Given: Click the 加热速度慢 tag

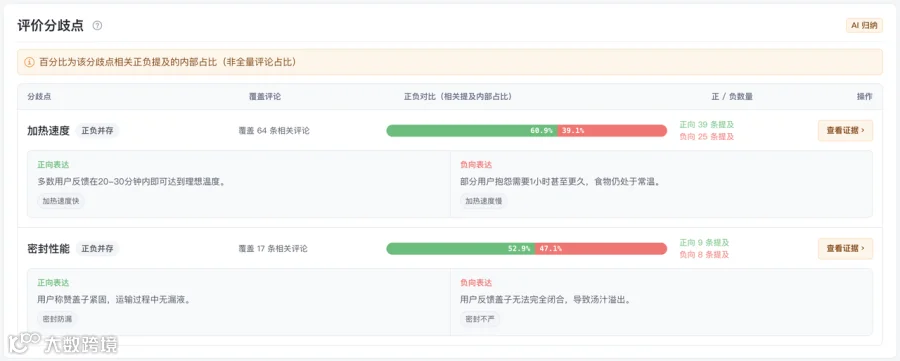Looking at the screenshot, I should pos(484,201).
